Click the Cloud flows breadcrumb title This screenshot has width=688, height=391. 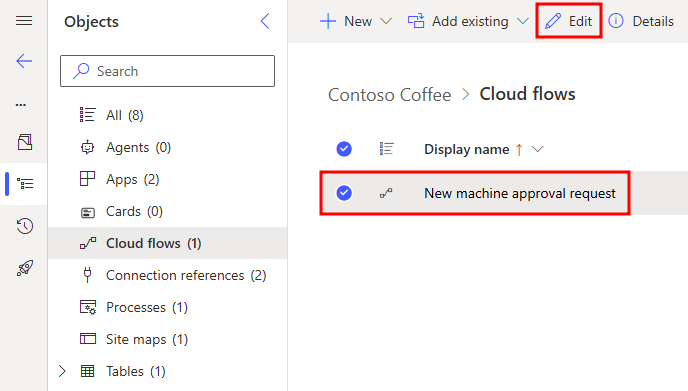527,94
